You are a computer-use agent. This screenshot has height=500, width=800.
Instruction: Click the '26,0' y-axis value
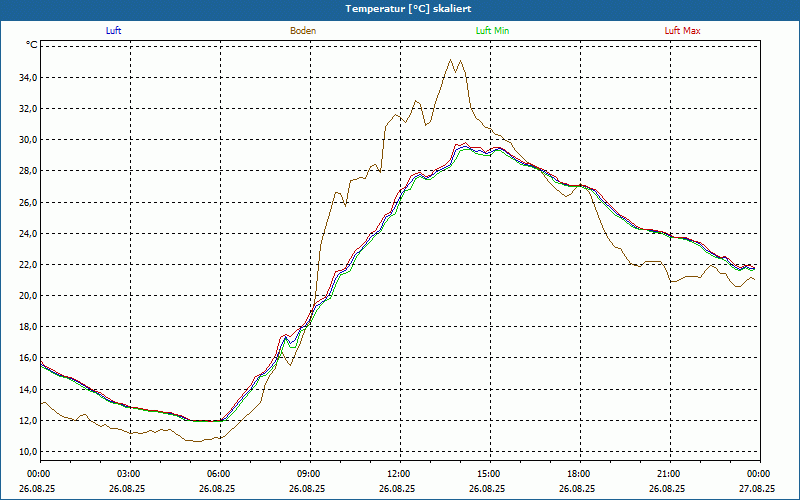28,203
